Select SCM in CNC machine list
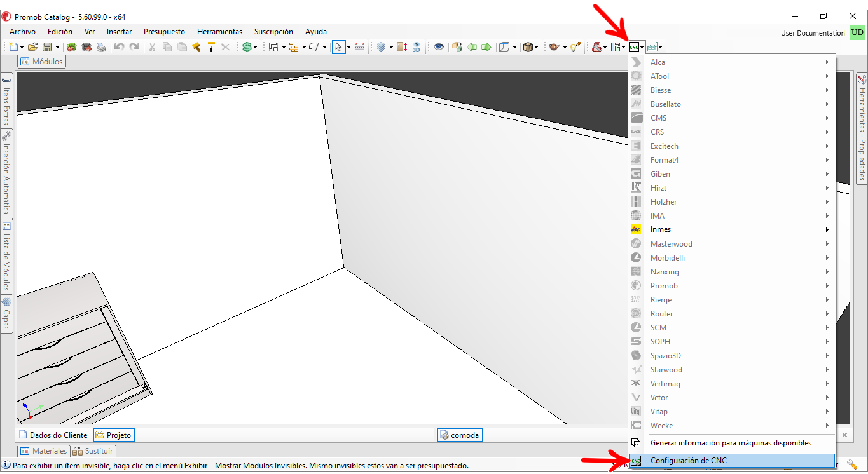Viewport: 868px width, 474px height. click(x=731, y=328)
